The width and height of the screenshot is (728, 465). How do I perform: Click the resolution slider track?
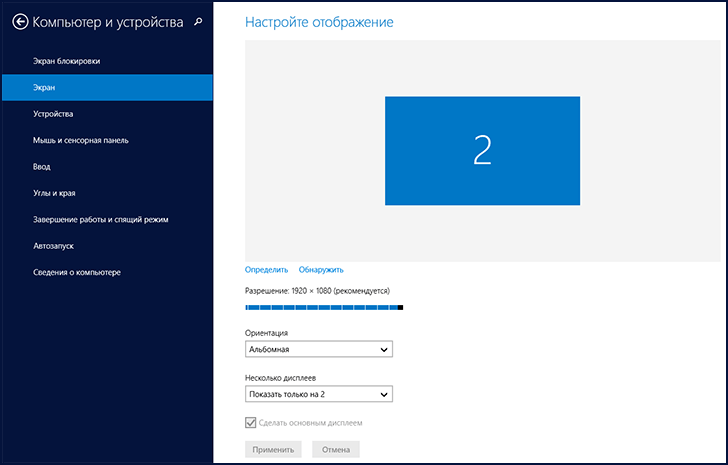pos(324,307)
